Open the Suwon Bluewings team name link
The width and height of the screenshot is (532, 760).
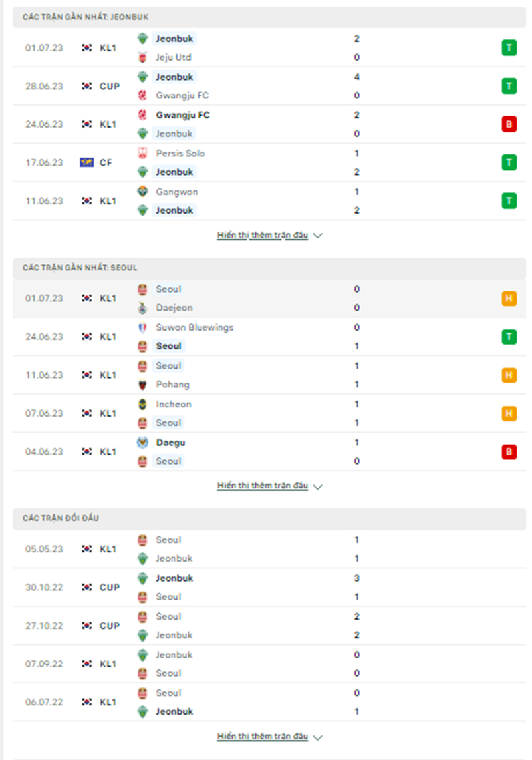(x=194, y=327)
